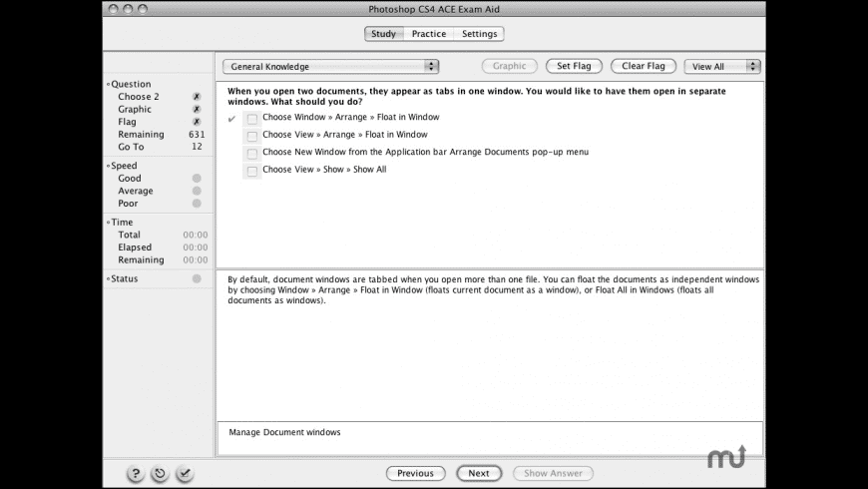The height and width of the screenshot is (489, 868).
Task: Check the View » Arrange » Float in Window answer
Action: 252,136
